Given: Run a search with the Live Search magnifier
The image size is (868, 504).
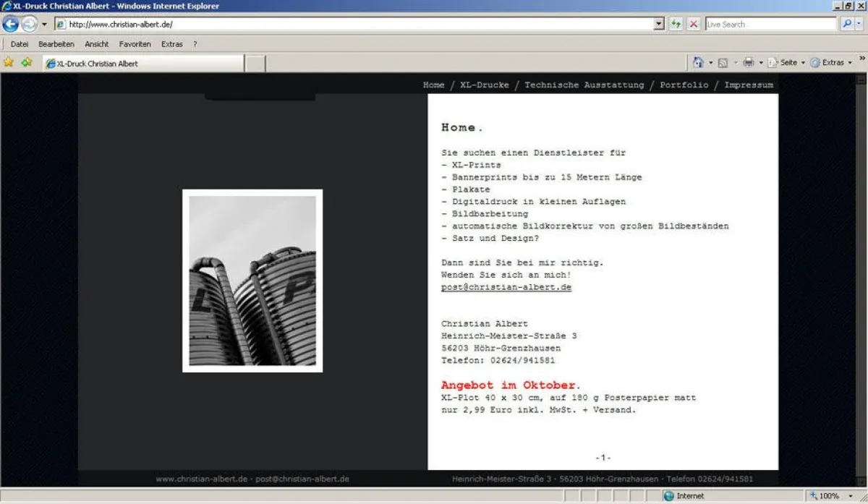Looking at the screenshot, I should click(x=846, y=23).
